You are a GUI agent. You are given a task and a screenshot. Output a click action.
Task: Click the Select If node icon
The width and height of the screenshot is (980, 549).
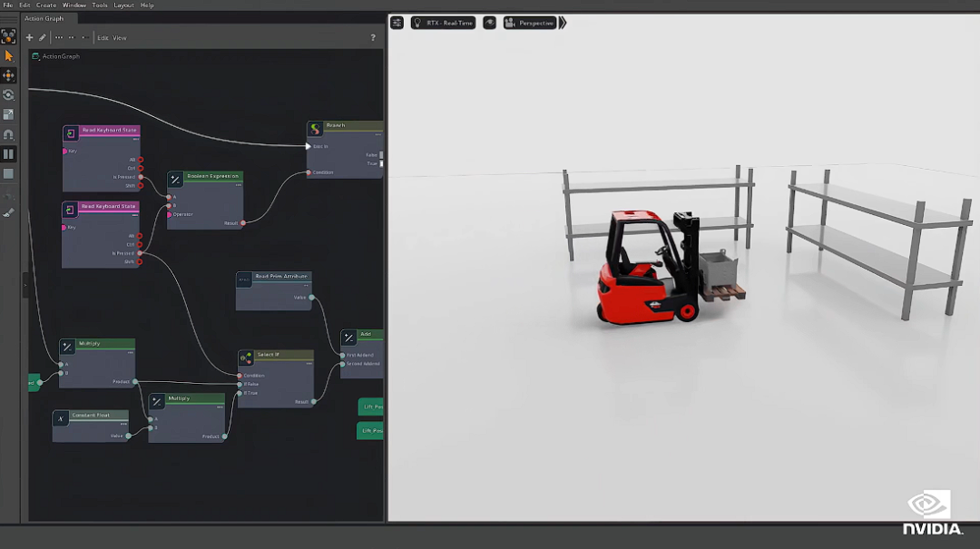coord(246,358)
